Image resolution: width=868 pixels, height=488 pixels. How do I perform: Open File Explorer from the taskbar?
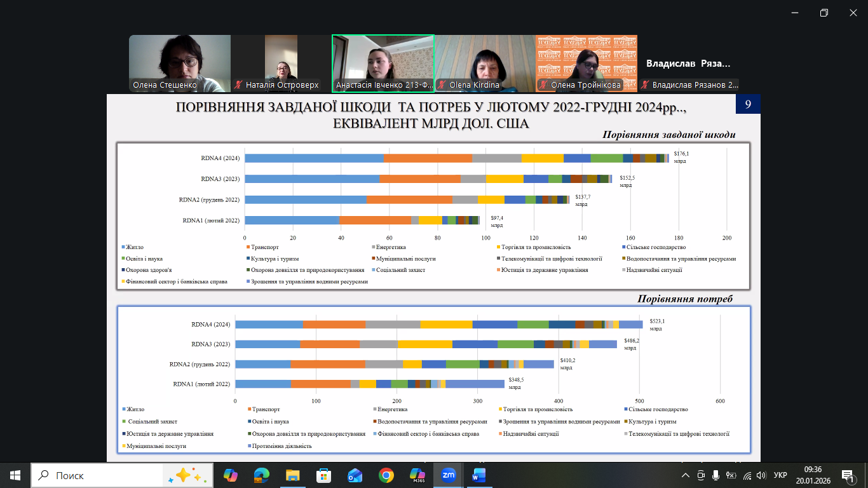292,475
